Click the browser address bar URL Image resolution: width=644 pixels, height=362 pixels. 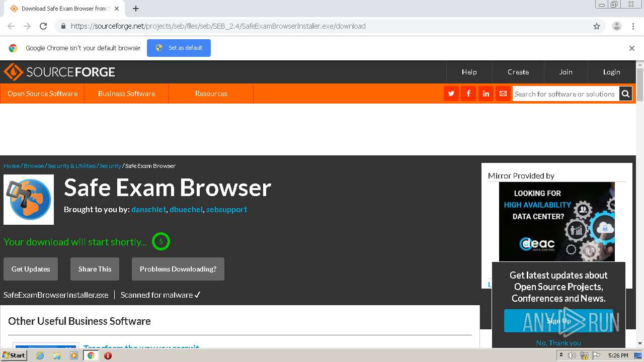click(218, 26)
